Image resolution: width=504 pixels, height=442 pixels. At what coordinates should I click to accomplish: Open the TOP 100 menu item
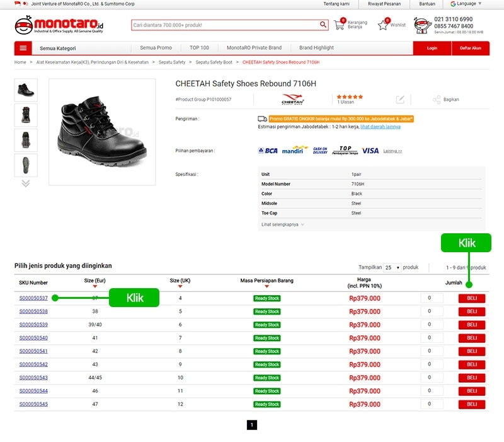pos(199,48)
